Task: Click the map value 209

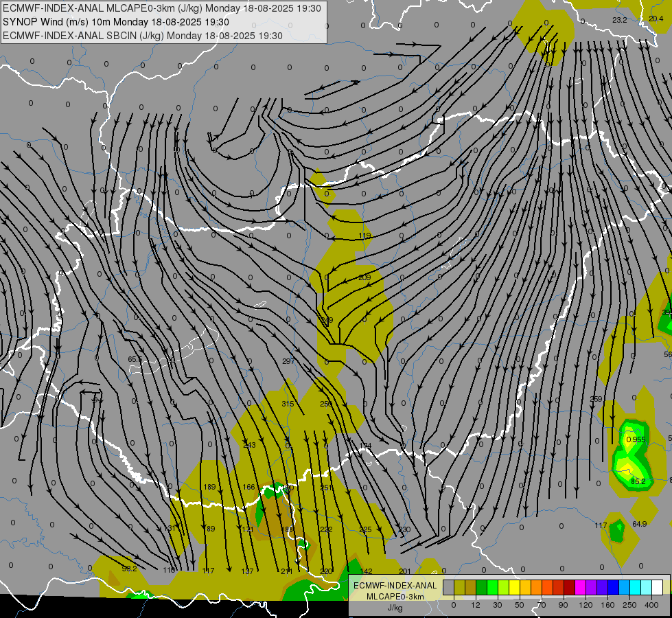Action: tap(364, 277)
